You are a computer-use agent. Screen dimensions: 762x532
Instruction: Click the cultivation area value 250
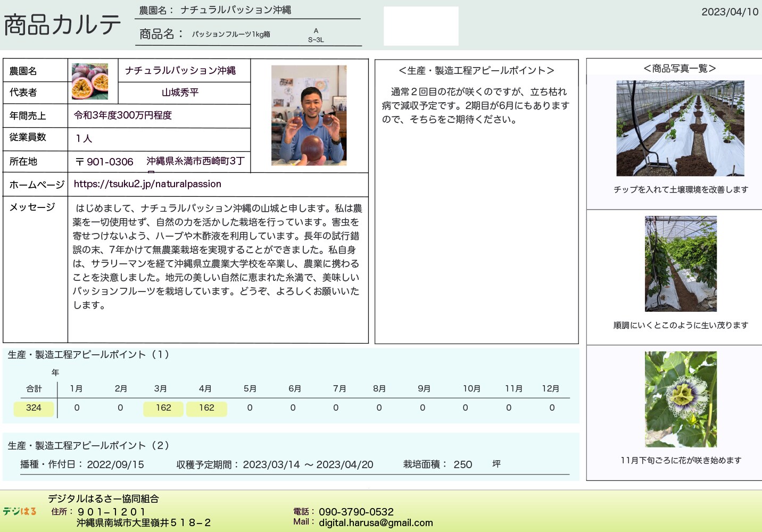(462, 464)
